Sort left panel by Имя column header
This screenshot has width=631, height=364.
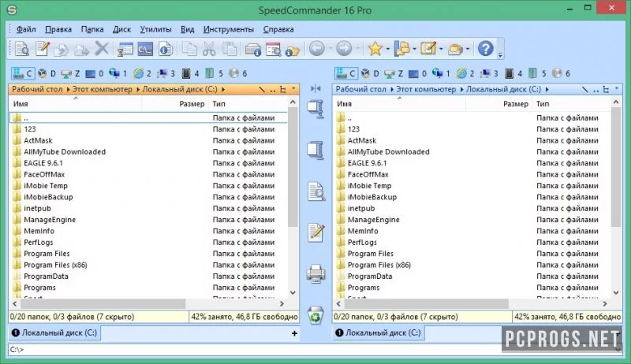point(76,104)
